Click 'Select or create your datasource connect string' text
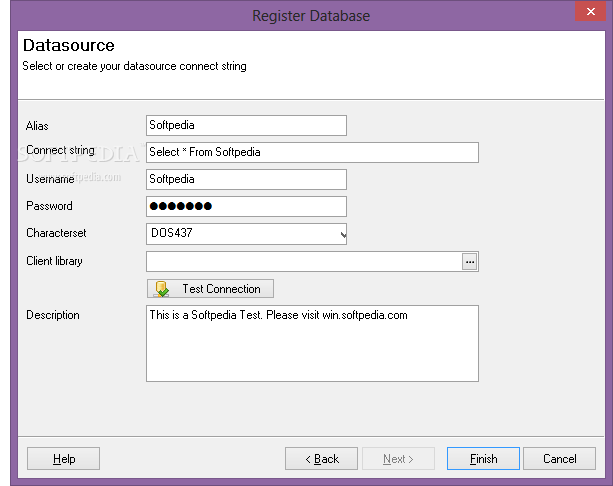 click(134, 66)
